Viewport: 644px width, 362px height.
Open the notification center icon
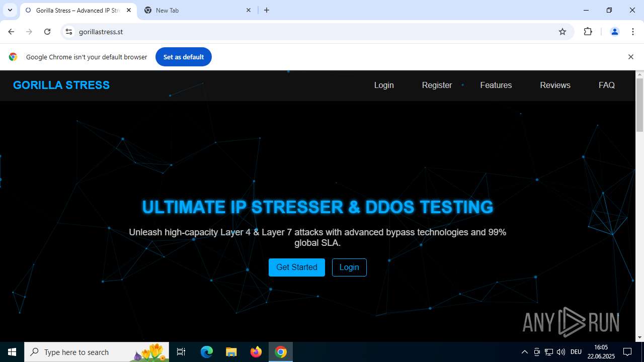tap(627, 352)
